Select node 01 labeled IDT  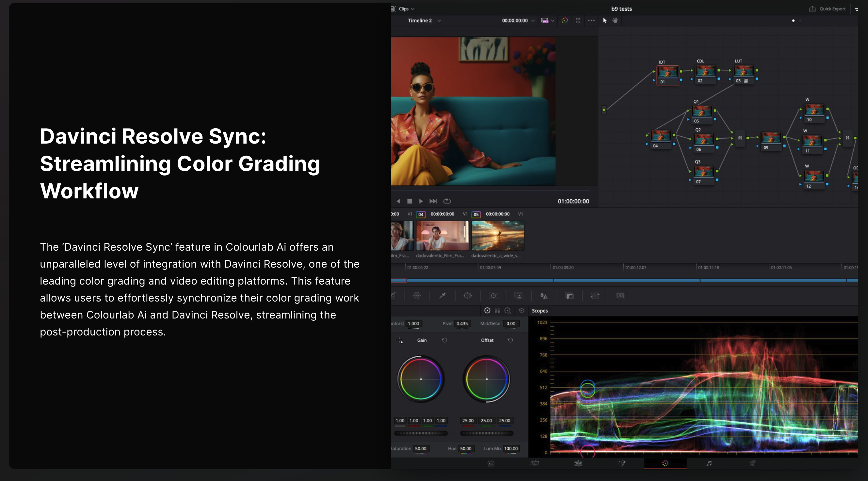[667, 75]
